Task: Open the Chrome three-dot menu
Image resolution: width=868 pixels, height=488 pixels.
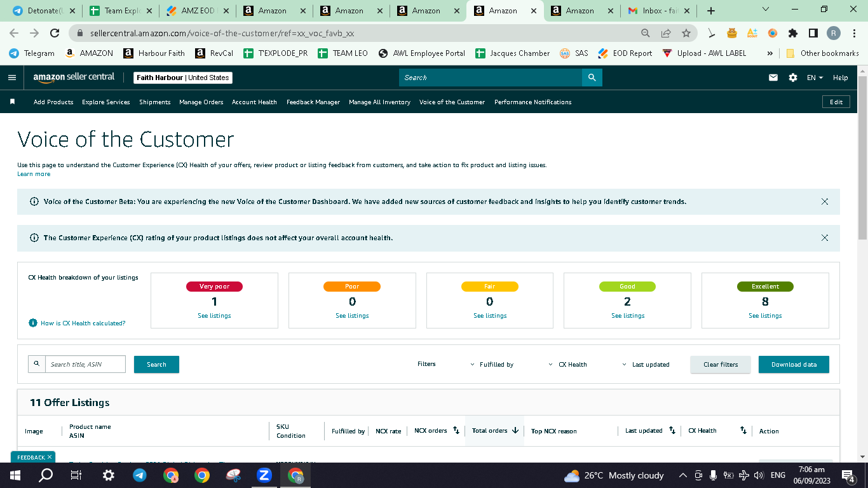Action: pyautogui.click(x=854, y=33)
